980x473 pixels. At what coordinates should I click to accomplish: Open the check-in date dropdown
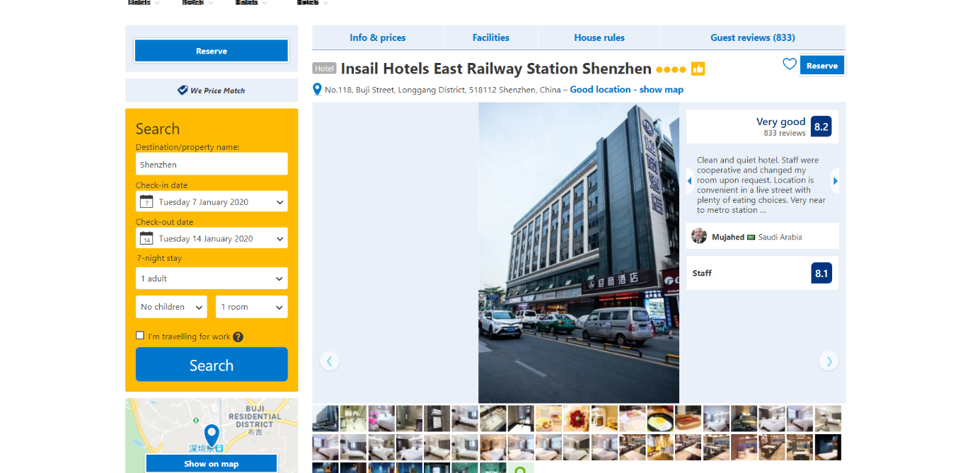coord(212,202)
